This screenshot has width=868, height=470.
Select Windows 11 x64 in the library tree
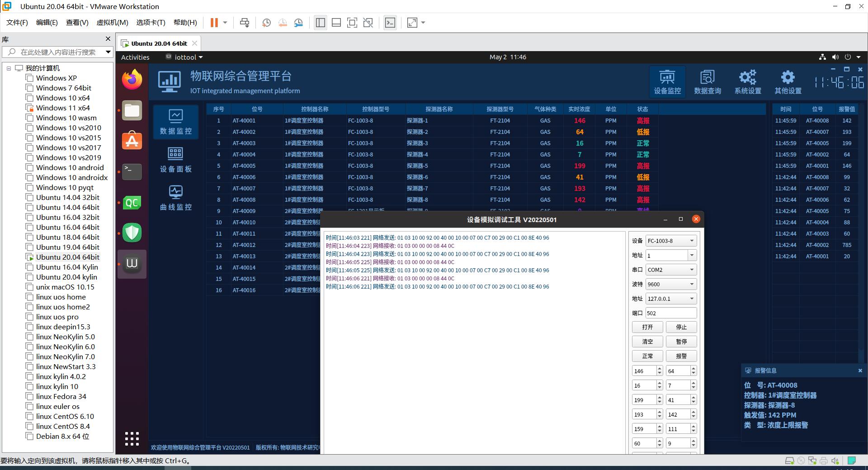pos(63,108)
